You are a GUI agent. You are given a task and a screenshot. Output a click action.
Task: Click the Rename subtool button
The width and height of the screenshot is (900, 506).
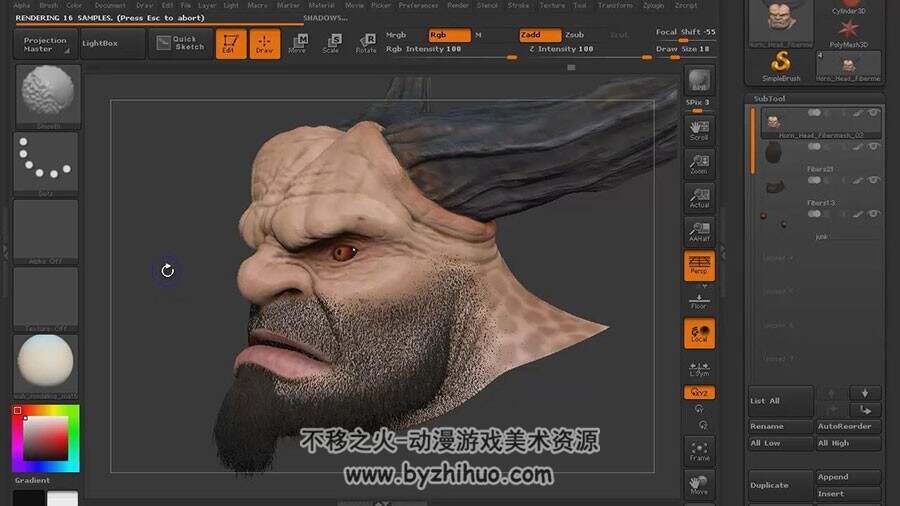[781, 426]
